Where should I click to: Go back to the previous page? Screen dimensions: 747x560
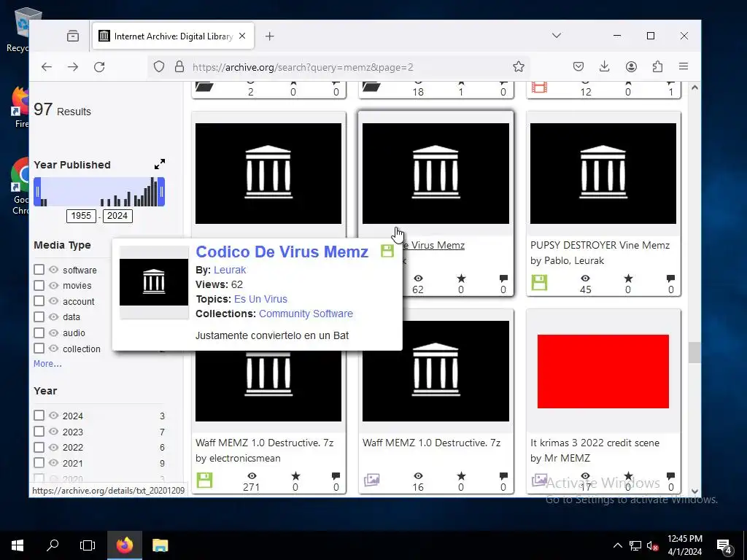[x=46, y=67]
